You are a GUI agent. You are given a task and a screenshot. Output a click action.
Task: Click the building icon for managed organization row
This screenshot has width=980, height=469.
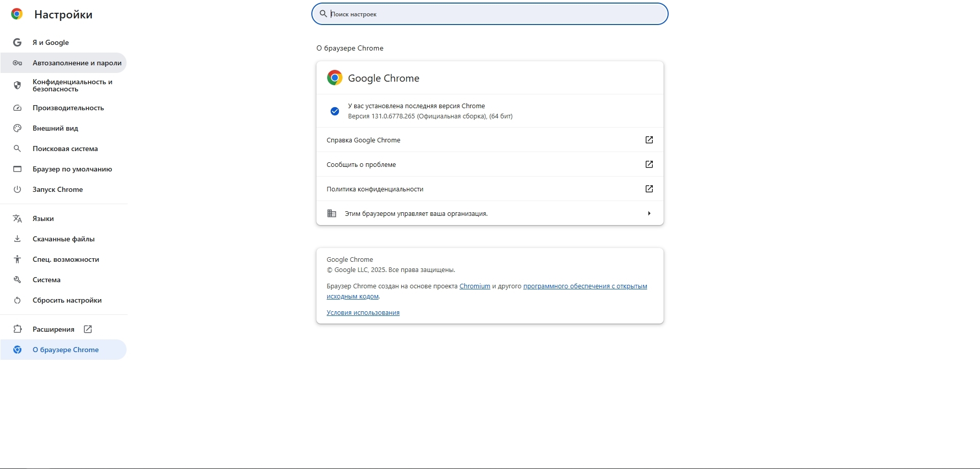[x=332, y=213]
